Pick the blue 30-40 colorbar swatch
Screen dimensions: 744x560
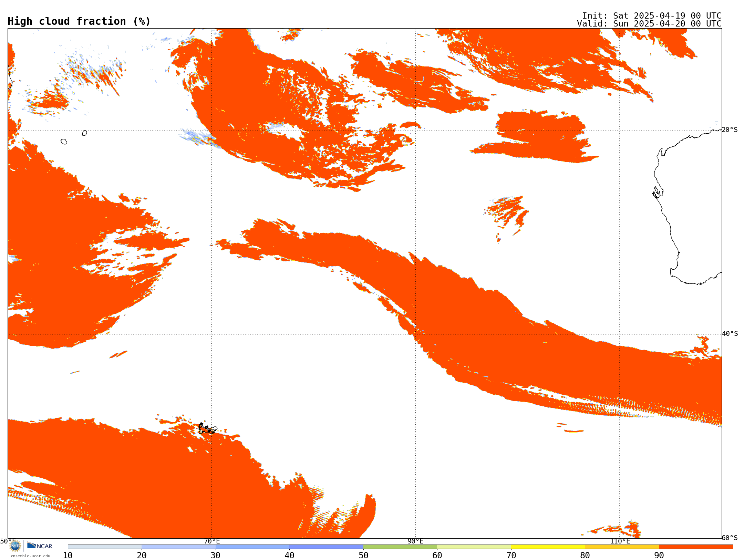[x=252, y=547]
